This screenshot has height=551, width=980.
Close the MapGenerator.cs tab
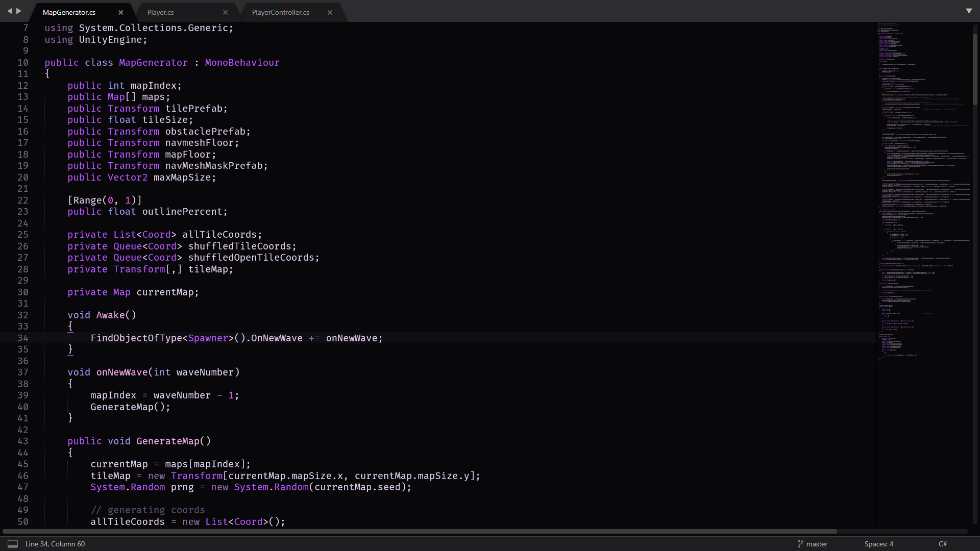click(x=120, y=12)
